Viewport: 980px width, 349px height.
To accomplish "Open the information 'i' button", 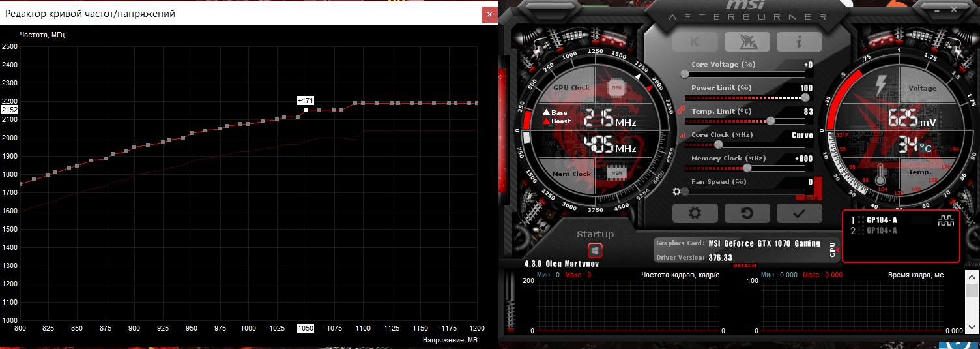I will point(798,42).
